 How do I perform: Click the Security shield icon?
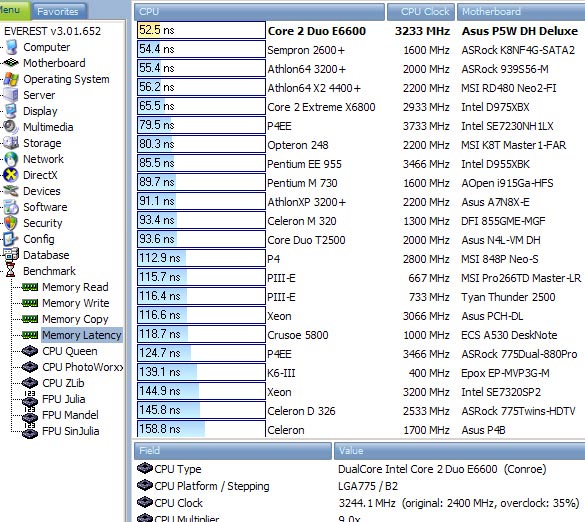point(11,223)
